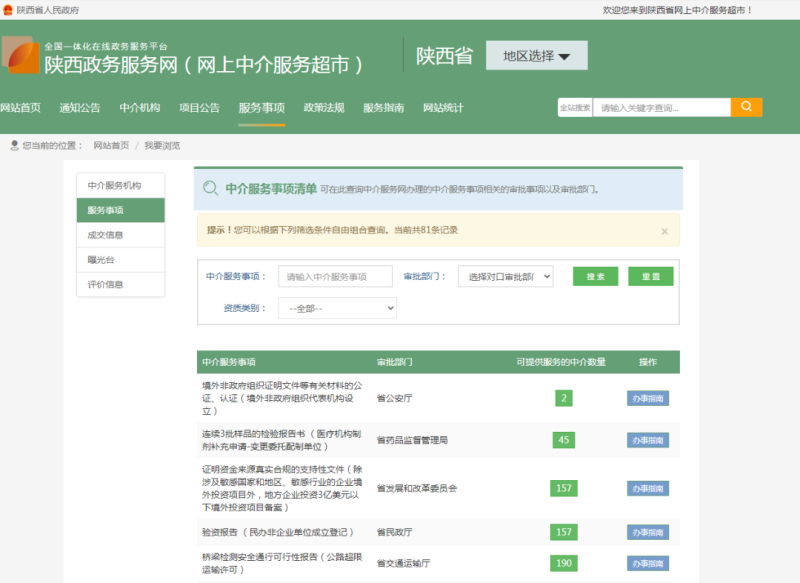Expand the 审批部门 select box
Screen dimensions: 800x583
(505, 277)
